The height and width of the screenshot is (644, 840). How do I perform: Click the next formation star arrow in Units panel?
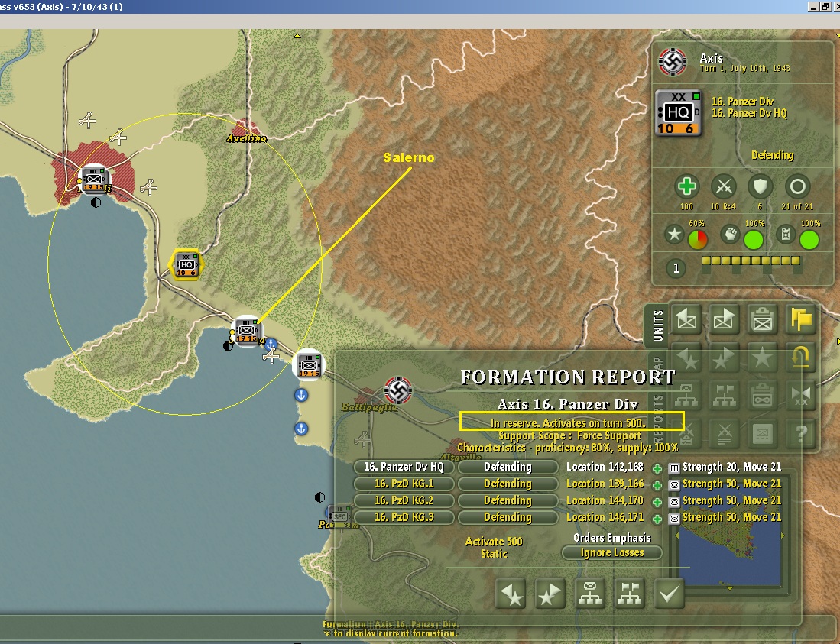tap(723, 358)
